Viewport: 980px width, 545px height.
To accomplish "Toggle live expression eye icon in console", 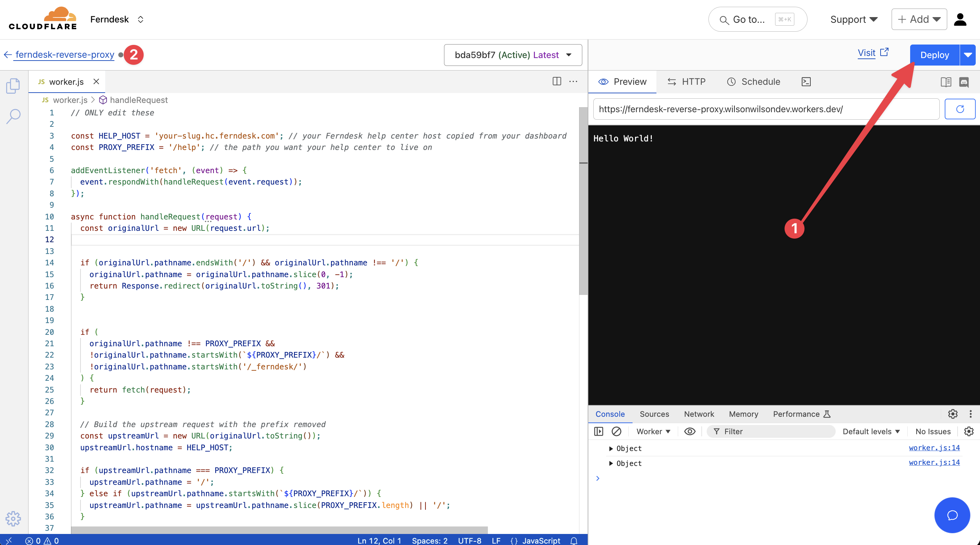I will pyautogui.click(x=689, y=431).
